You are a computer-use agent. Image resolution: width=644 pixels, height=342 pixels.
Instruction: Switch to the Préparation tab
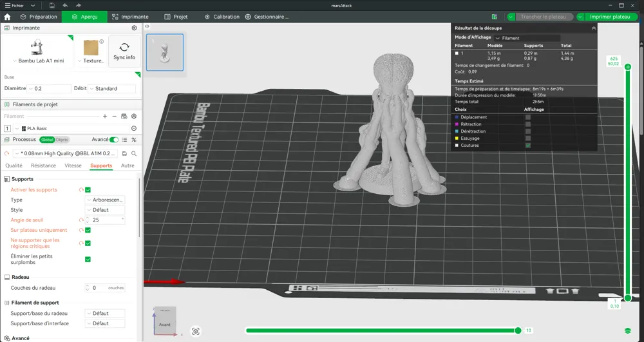[39, 17]
